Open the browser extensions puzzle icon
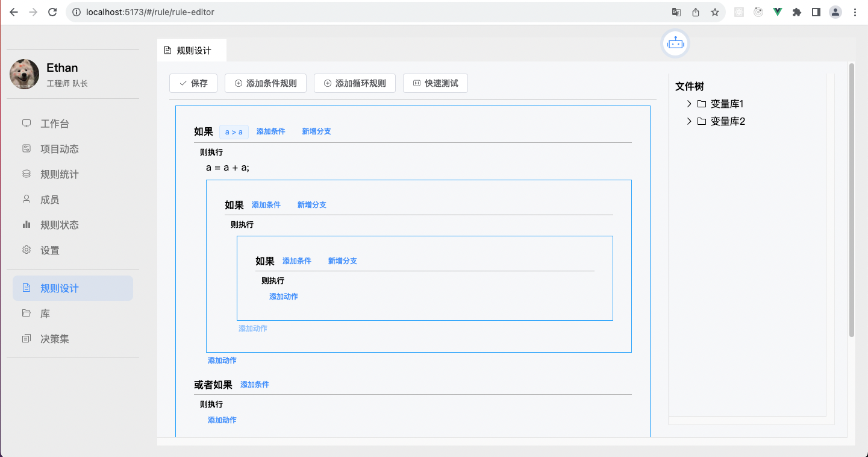Screen dimensions: 868x457 797,12
